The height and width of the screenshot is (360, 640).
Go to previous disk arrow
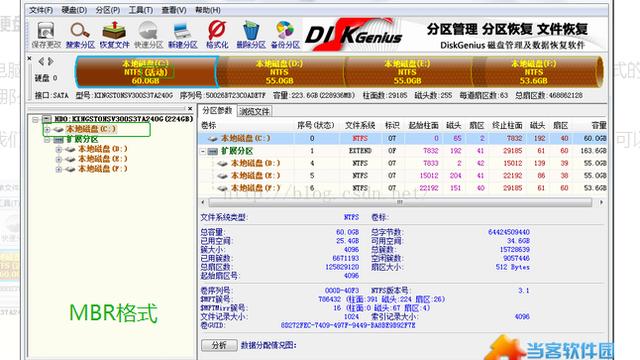point(41,61)
